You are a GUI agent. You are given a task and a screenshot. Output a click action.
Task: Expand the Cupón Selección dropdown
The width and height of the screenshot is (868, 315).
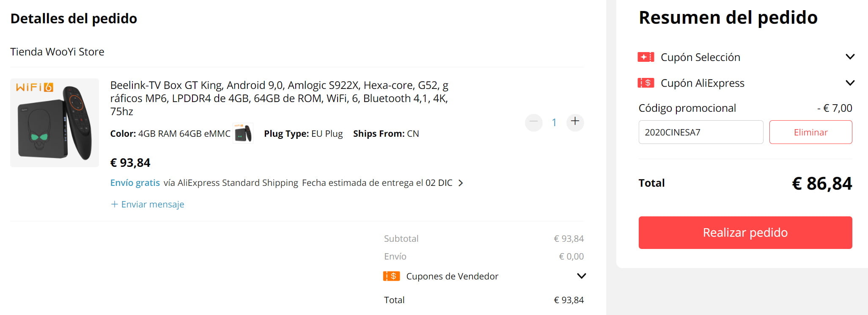(850, 57)
